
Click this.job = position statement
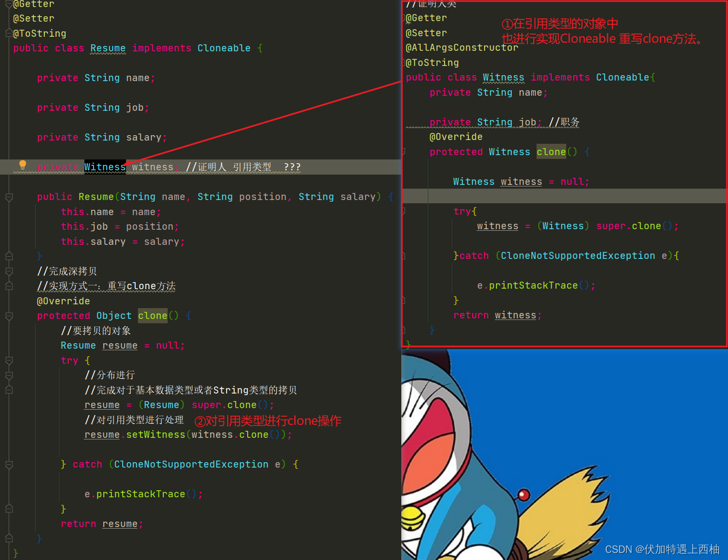tap(120, 226)
